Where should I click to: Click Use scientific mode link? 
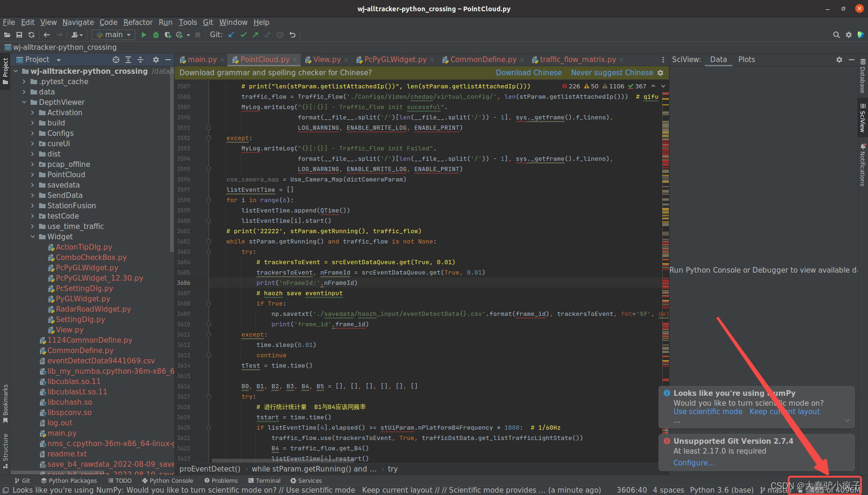point(708,412)
